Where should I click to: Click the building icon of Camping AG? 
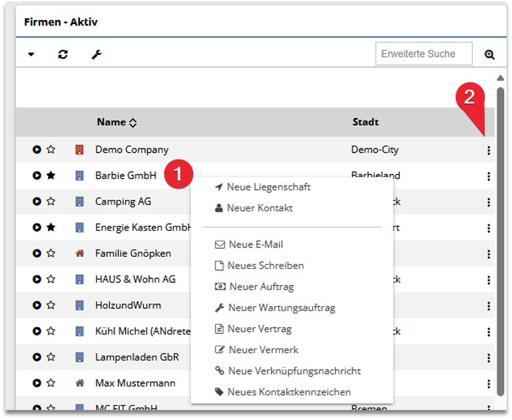(80, 201)
